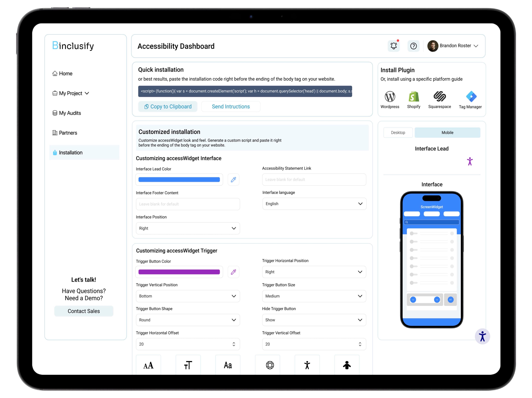Switch to the Desktop preview tab
532x398 pixels.
coord(398,133)
